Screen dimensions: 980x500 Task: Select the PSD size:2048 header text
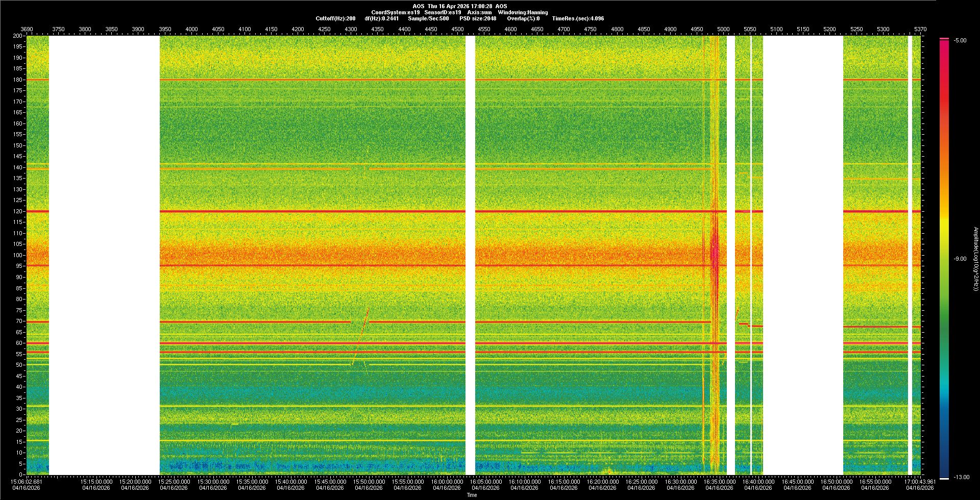pos(478,18)
